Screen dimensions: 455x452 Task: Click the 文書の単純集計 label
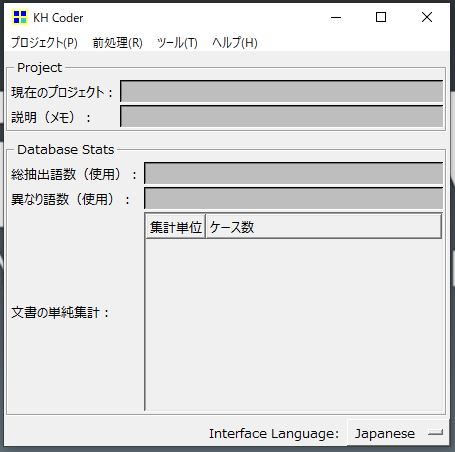point(60,313)
